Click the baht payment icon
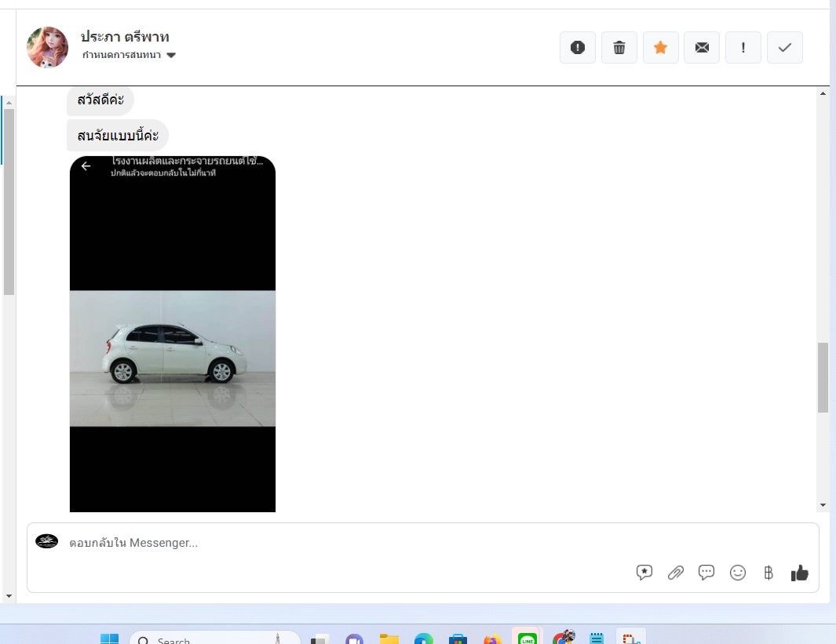This screenshot has height=644, width=836. [768, 573]
